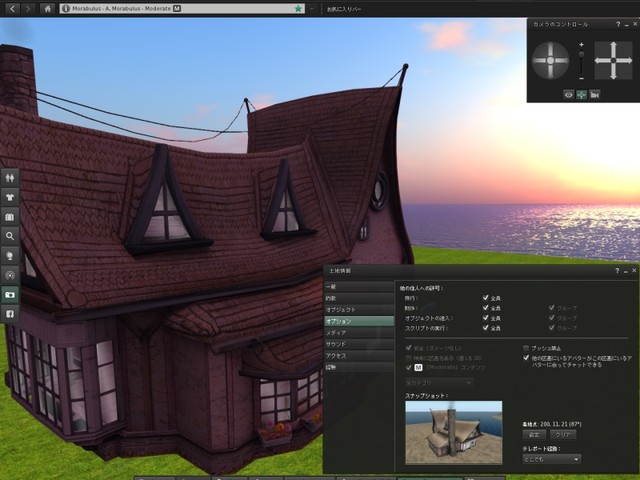Screen dimensions: 640x480
Task: Toggle スクリプトの実行 全員 checkbox
Action: (x=486, y=327)
